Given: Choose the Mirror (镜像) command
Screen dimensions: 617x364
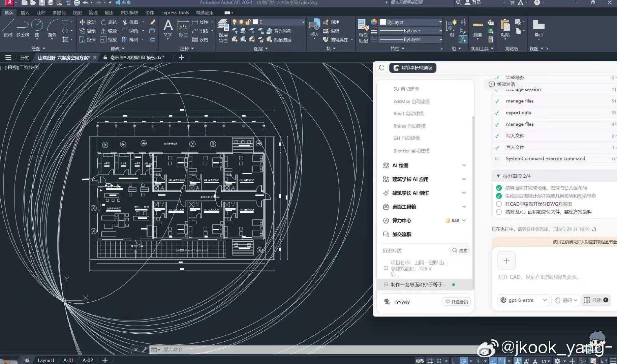Looking at the screenshot, I should pos(109,31).
